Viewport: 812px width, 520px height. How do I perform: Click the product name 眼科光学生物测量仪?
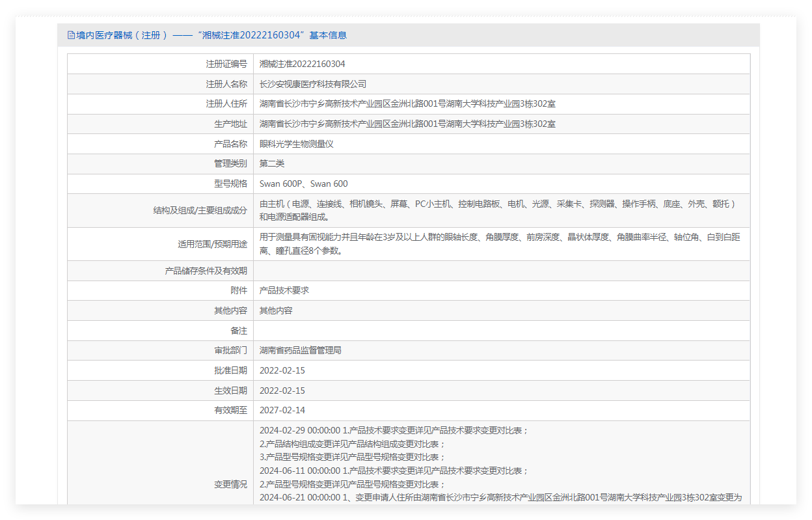(297, 144)
